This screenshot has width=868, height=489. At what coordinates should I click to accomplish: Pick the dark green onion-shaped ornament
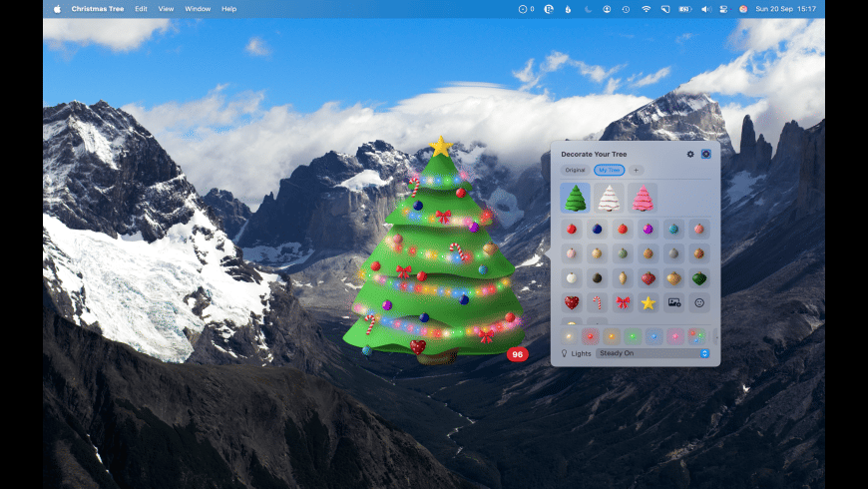[699, 278]
